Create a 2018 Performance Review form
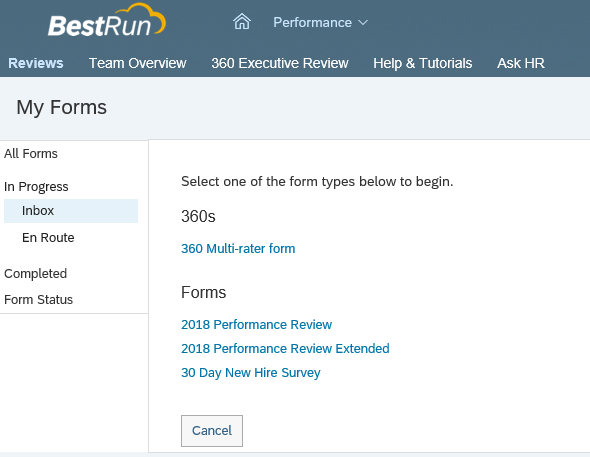This screenshot has width=590, height=457. [257, 325]
